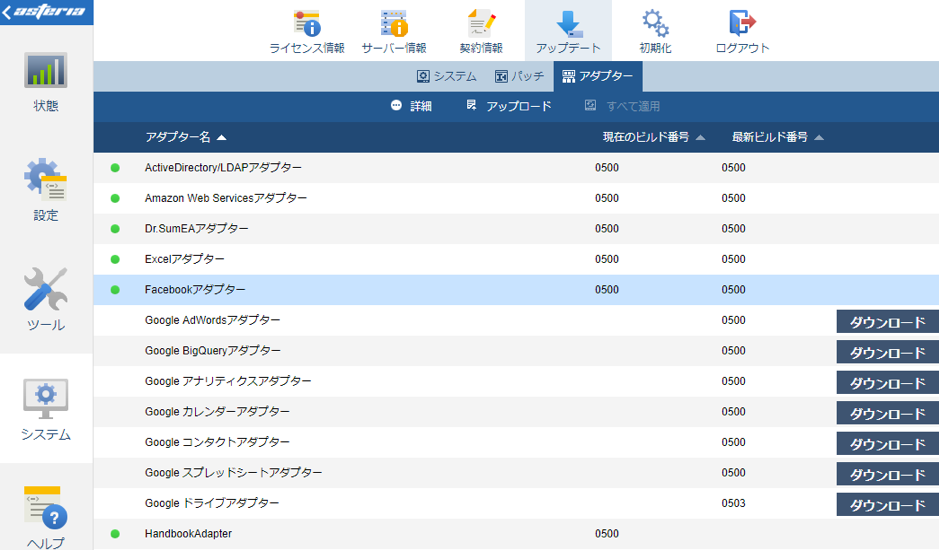939x550 pixels.
Task: Show 詳細 details for selected adapter
Action: point(411,106)
